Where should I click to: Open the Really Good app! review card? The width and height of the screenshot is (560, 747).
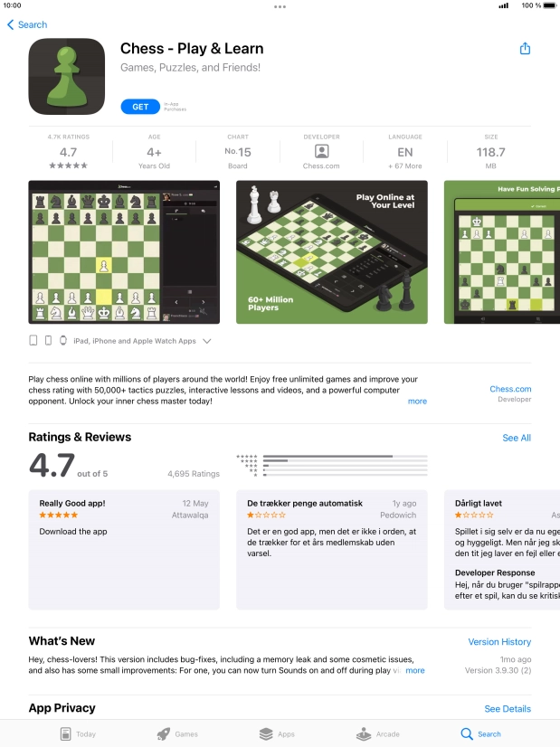coord(124,550)
